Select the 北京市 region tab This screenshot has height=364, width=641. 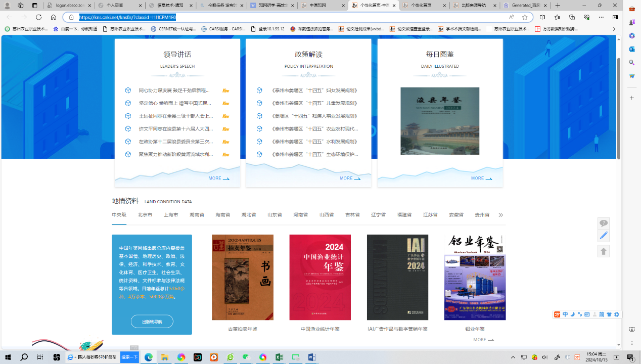click(x=145, y=215)
